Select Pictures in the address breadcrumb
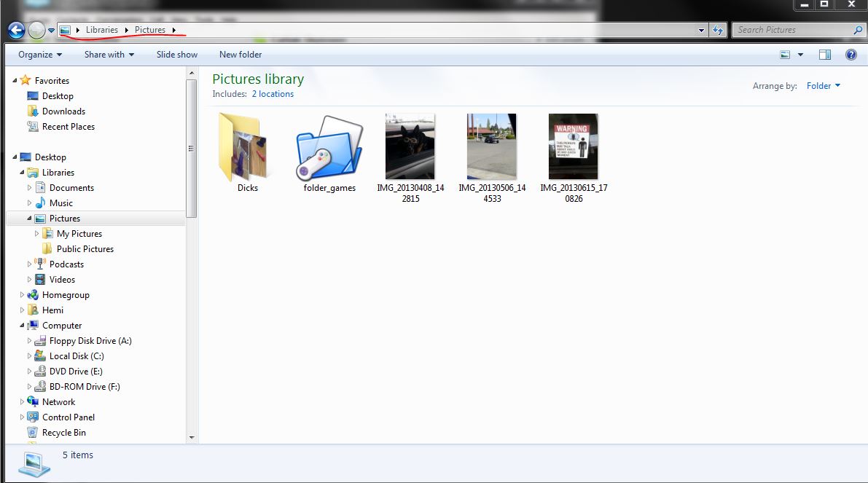Screen dimensions: 868x483 tap(150, 30)
